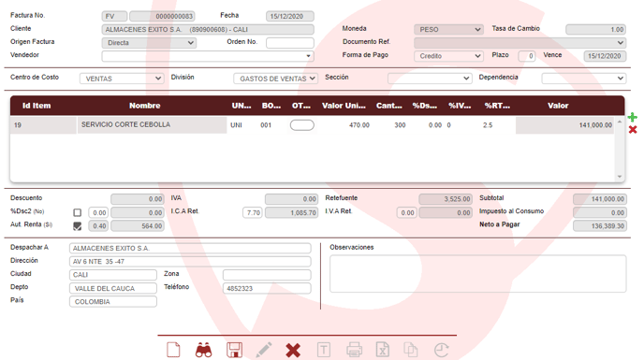
Task: Open the Centro de Costo VENTAS dropdown
Action: coord(122,79)
